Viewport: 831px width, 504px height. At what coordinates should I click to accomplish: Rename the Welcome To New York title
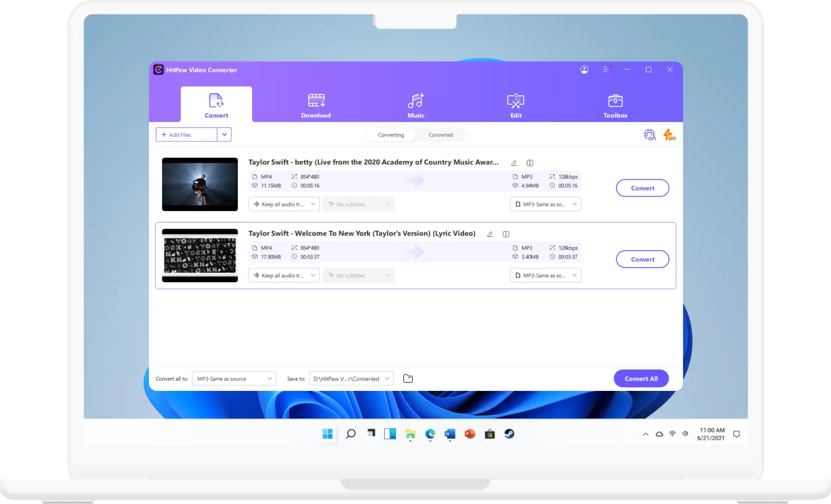[x=490, y=234]
